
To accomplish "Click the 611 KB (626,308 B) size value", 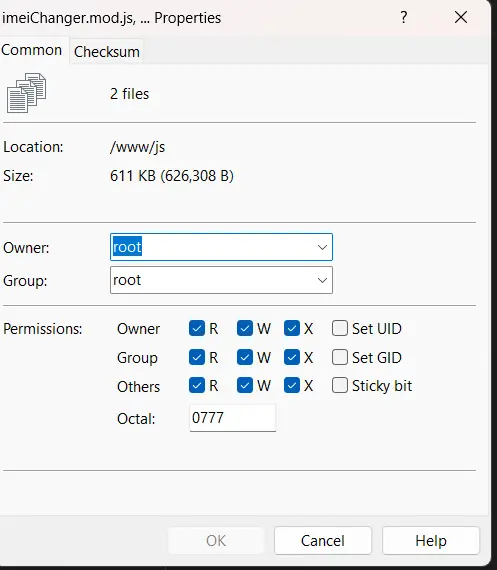I will tap(172, 176).
